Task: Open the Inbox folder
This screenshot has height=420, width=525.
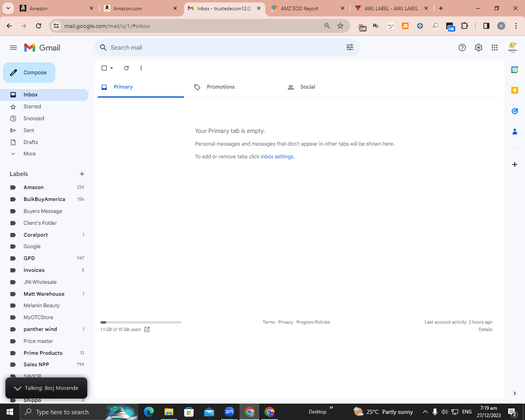Action: 44,95
